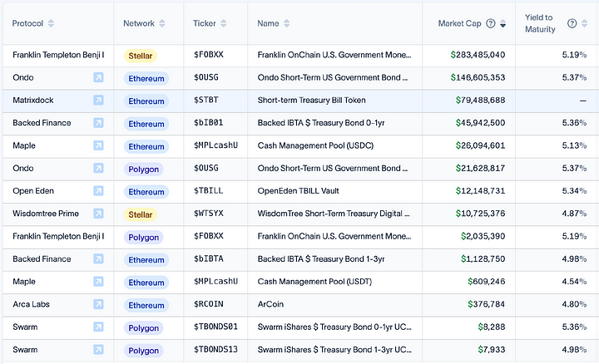Open Wisdomtree Prime's external link icon
The height and width of the screenshot is (364, 599).
tap(98, 214)
